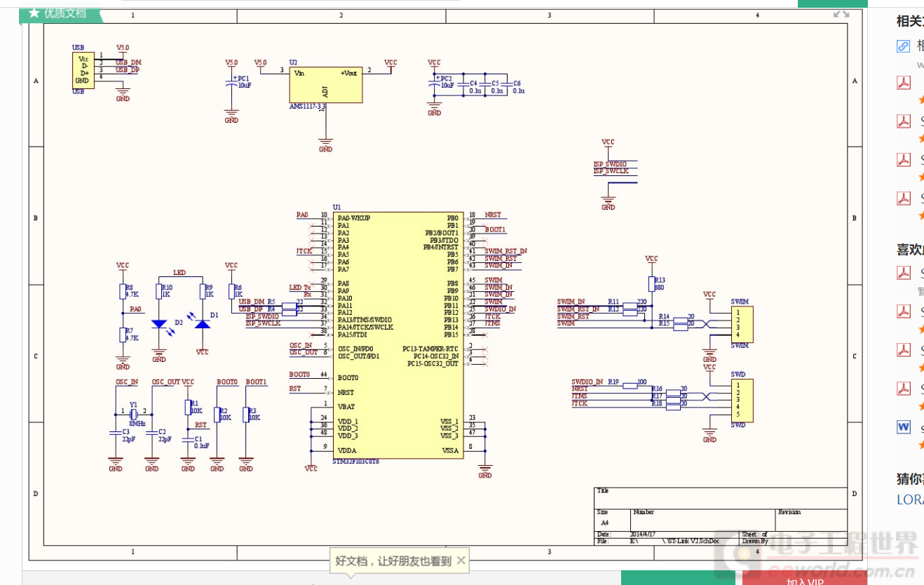Click the VBAT pin label

tap(346, 407)
